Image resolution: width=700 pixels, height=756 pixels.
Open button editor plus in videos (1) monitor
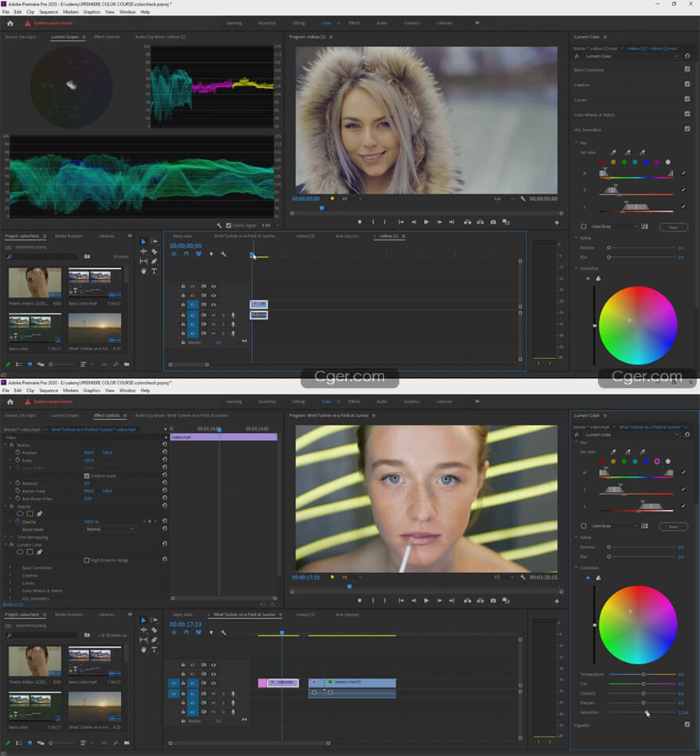point(557,223)
